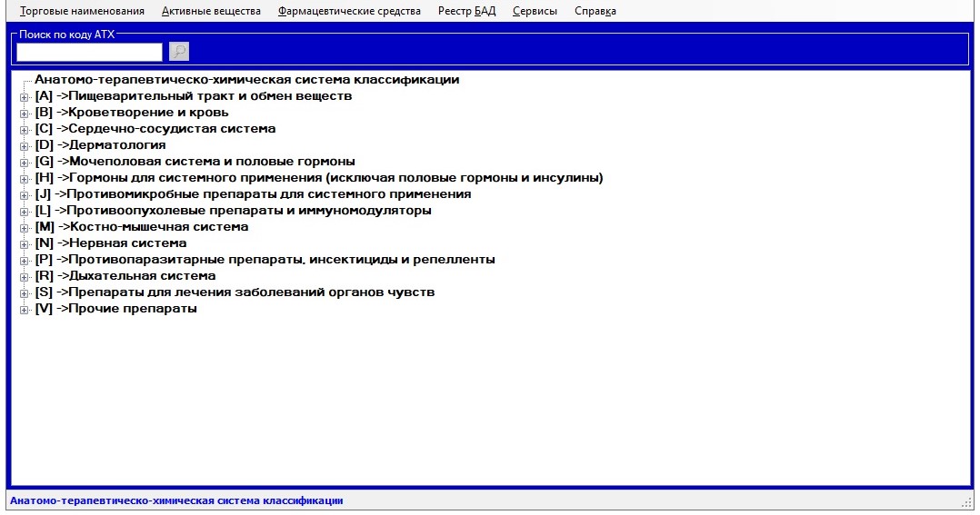Select the [J] Противомикробные препараты row
This screenshot has height=515, width=980.
tap(253, 194)
